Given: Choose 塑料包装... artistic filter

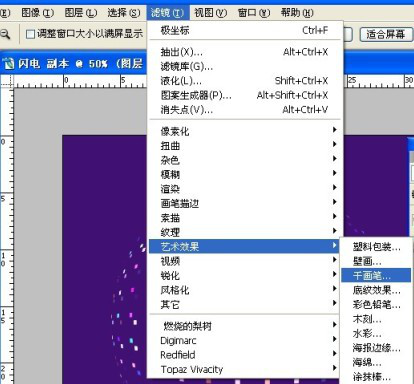Looking at the screenshot, I should pyautogui.click(x=376, y=247).
